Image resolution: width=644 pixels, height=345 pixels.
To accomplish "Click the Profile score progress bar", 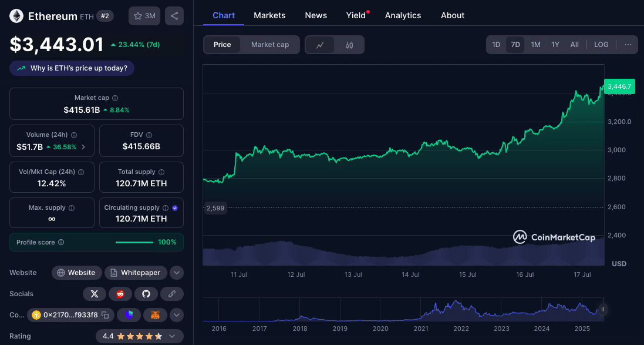I will tap(134, 242).
